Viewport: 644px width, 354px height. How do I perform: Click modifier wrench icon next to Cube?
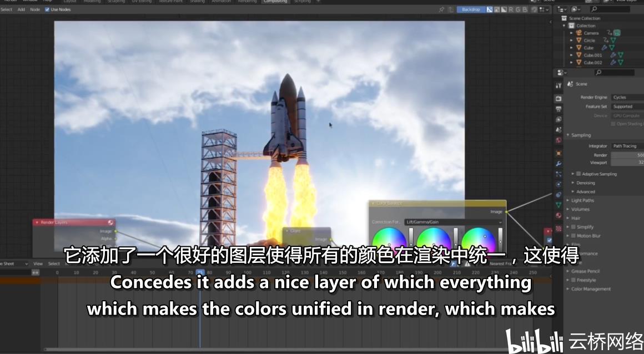pyautogui.click(x=604, y=48)
